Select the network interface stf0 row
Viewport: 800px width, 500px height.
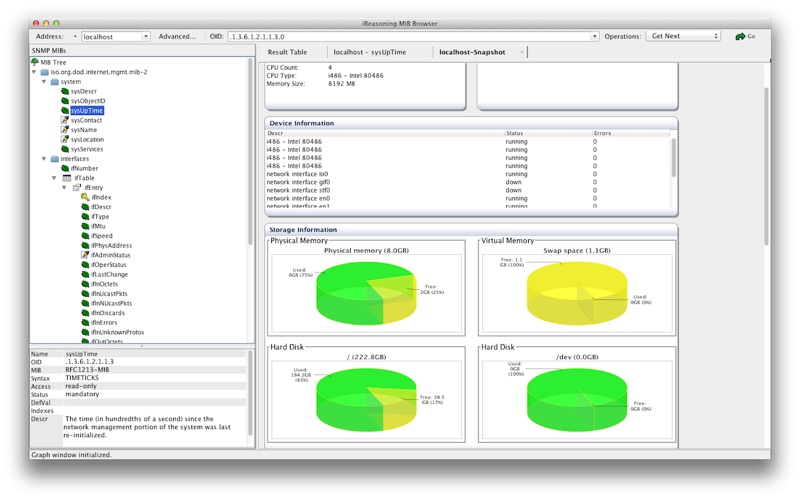coord(467,190)
